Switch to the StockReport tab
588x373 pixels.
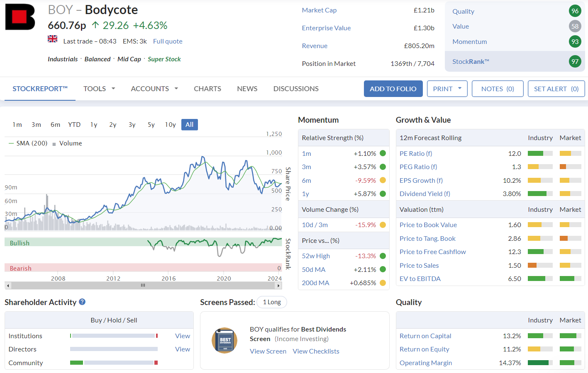pyautogui.click(x=40, y=89)
